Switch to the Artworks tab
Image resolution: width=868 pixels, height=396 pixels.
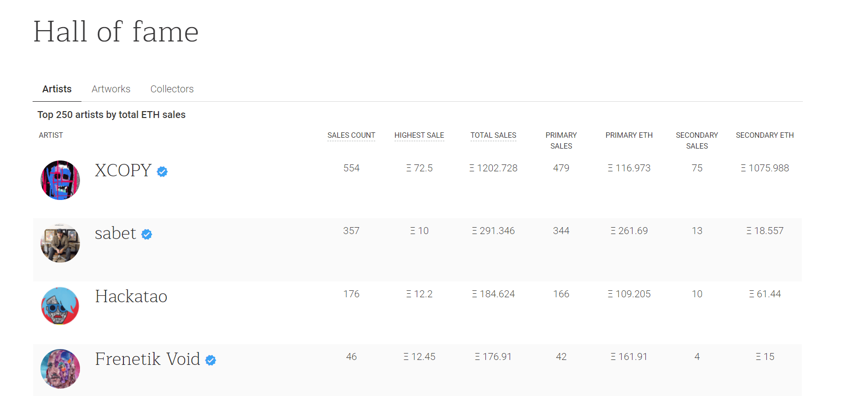click(111, 89)
